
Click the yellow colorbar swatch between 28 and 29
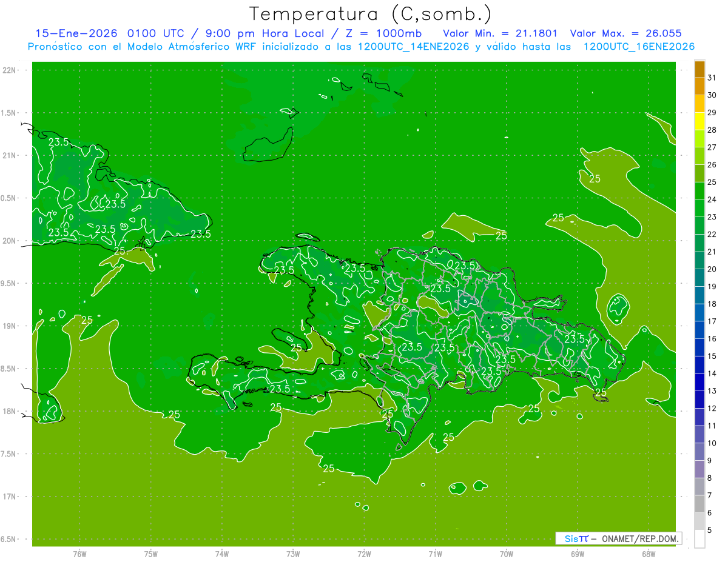[x=699, y=121]
